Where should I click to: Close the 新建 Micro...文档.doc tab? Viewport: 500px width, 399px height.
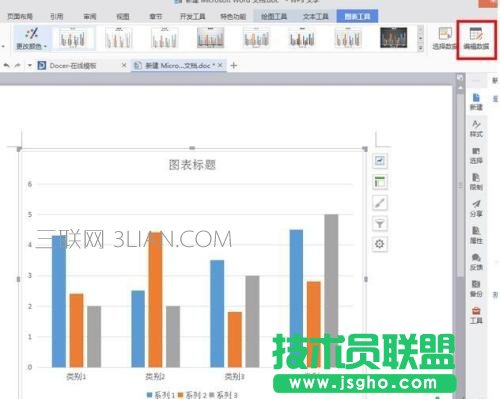click(220, 65)
